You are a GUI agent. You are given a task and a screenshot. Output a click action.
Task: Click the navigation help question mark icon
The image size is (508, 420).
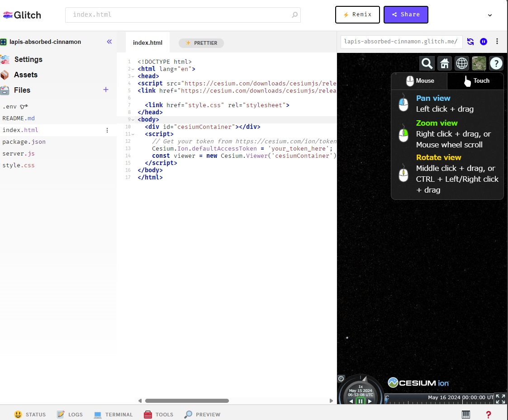[496, 63]
